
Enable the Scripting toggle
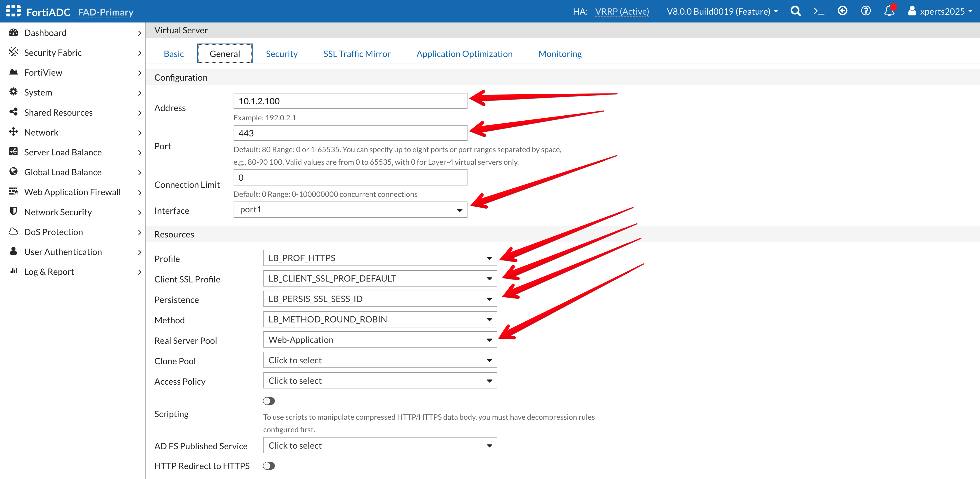coord(269,401)
